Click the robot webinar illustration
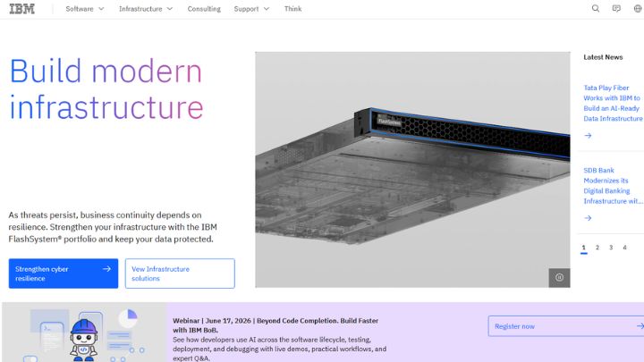Viewport: 644px width, 362px height. (x=84, y=333)
